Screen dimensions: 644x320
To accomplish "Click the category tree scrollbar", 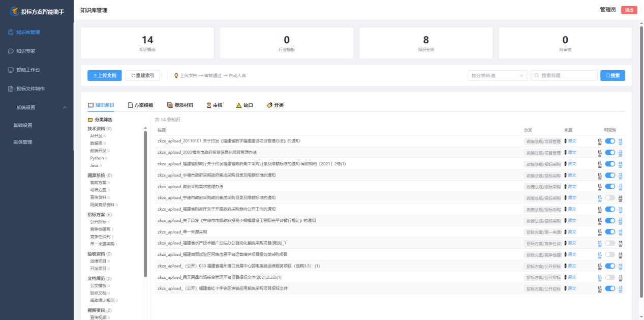I will [145, 203].
